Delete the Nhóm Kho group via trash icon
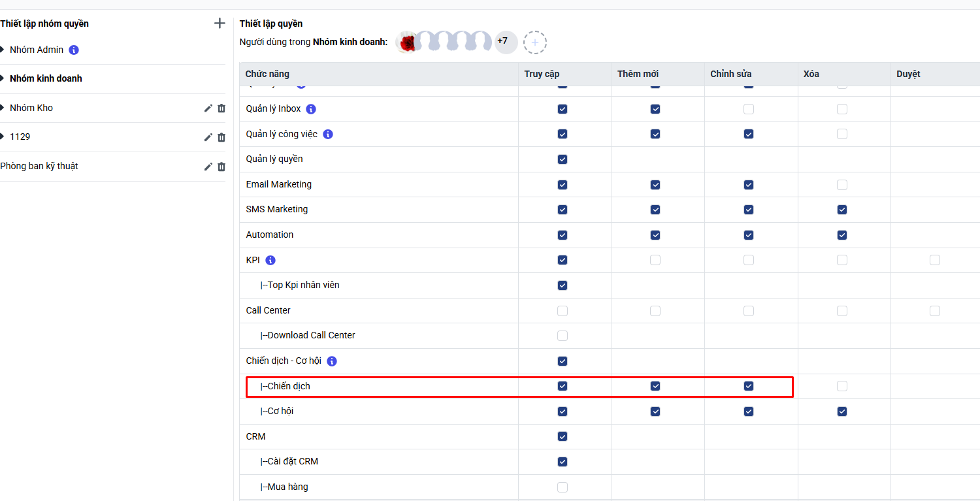 pos(221,108)
